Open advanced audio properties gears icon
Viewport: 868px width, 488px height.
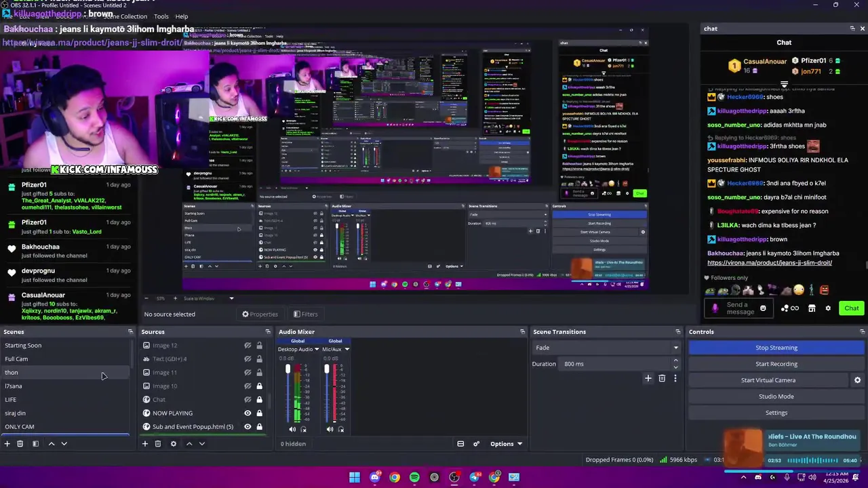click(476, 444)
